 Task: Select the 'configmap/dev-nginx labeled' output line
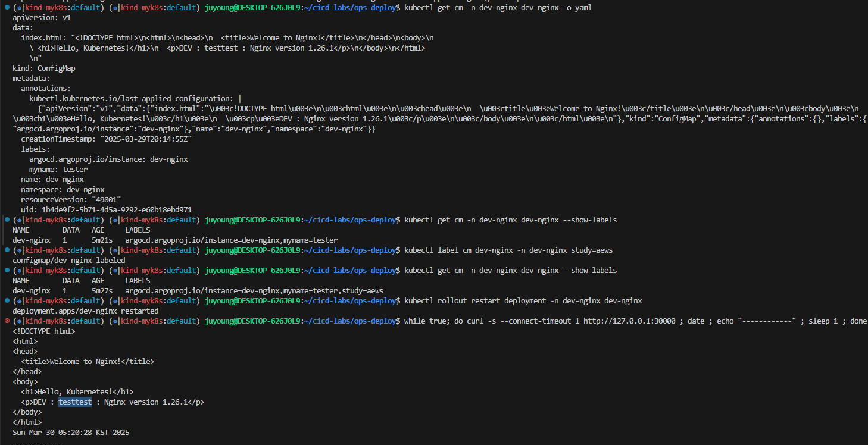click(69, 261)
